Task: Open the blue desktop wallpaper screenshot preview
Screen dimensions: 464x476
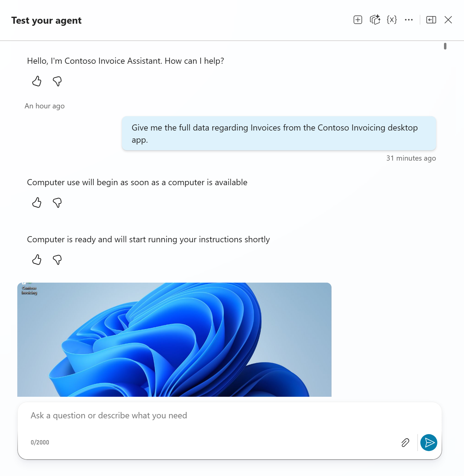Action: [x=174, y=340]
